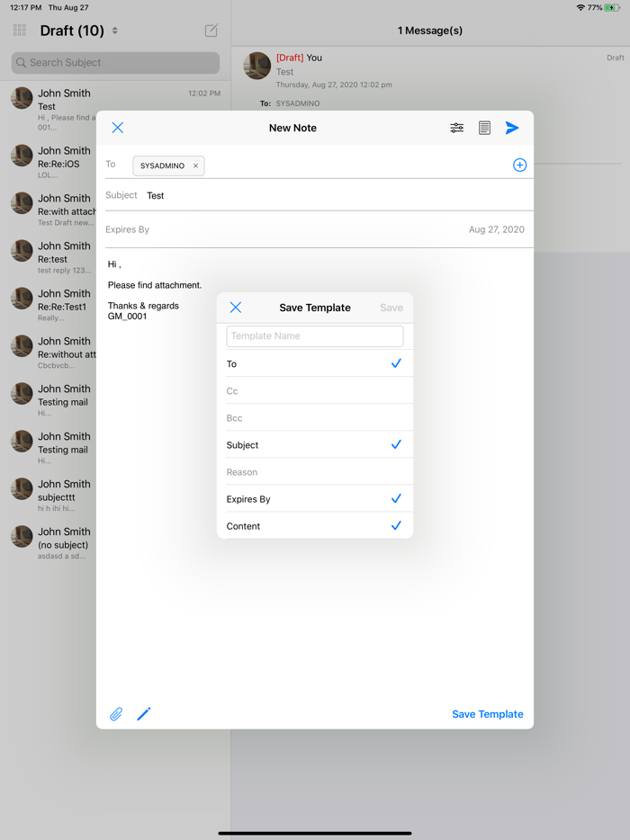Compose a new note from the Draft header icon
Image resolution: width=630 pixels, height=840 pixels.
(x=211, y=31)
